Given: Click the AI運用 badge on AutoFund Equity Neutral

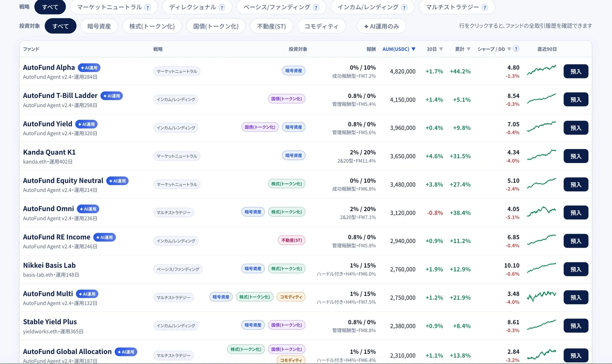Looking at the screenshot, I should point(117,181).
